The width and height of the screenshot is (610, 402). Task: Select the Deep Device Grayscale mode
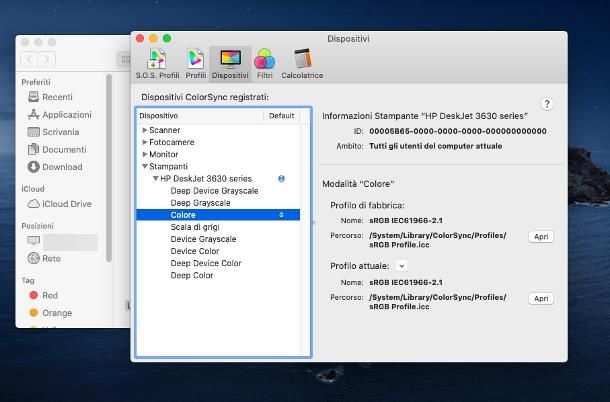[x=214, y=191]
